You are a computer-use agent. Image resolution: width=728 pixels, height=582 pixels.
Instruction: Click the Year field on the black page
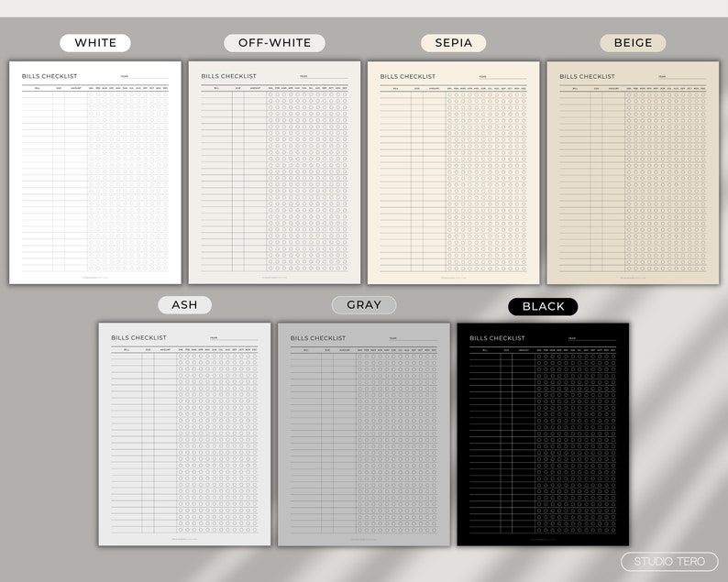coord(592,338)
